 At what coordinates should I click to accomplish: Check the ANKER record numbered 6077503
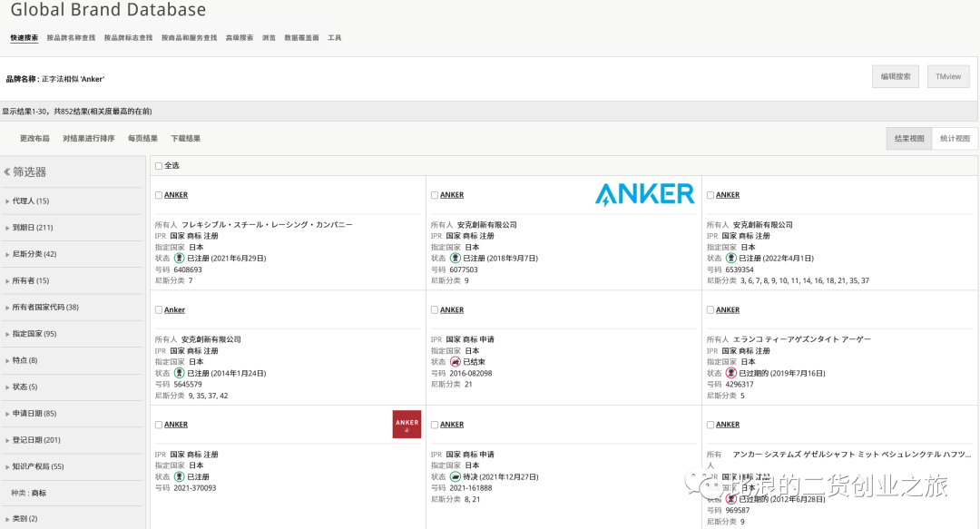click(435, 195)
